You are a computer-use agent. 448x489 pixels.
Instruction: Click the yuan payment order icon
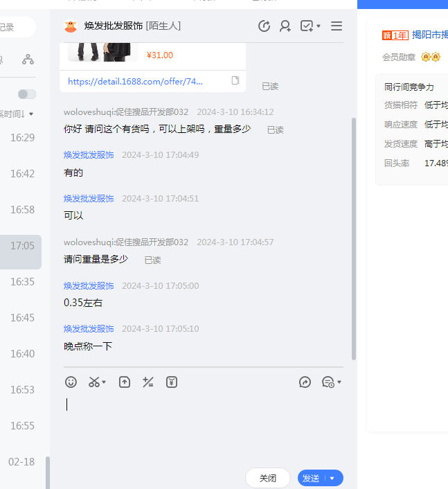click(172, 382)
